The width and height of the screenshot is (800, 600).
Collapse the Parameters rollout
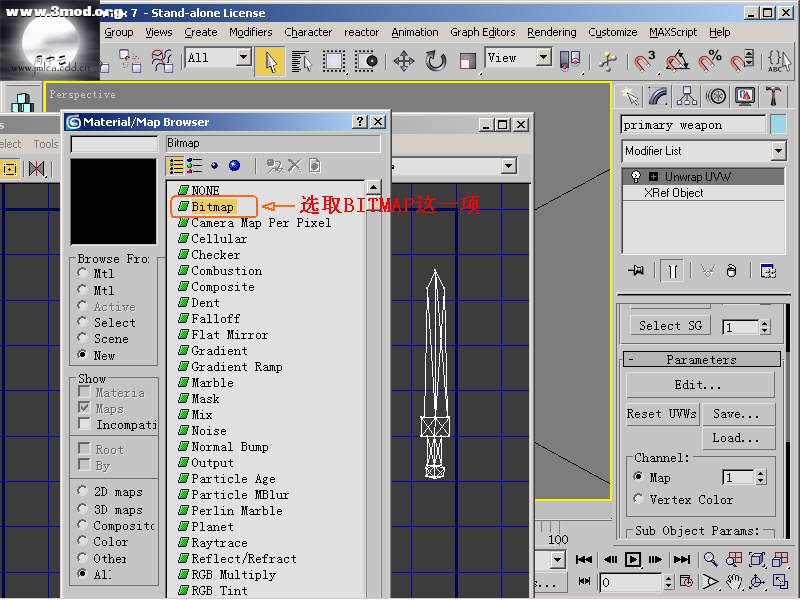pyautogui.click(x=700, y=359)
